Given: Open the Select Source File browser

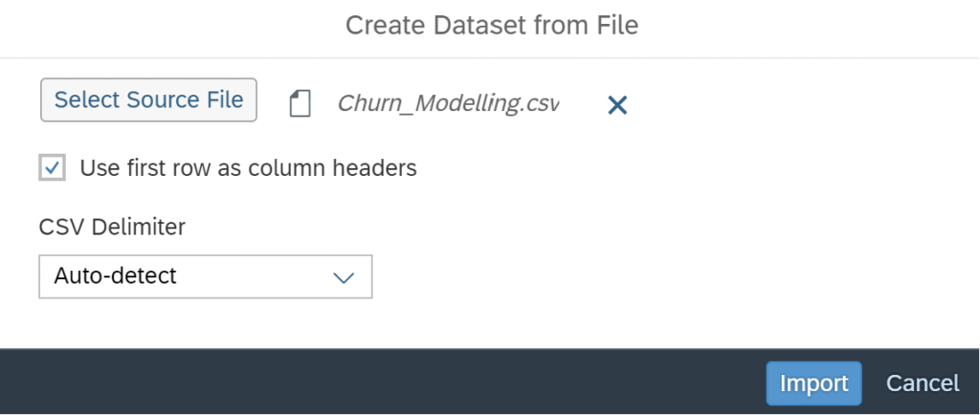Looking at the screenshot, I should [148, 99].
